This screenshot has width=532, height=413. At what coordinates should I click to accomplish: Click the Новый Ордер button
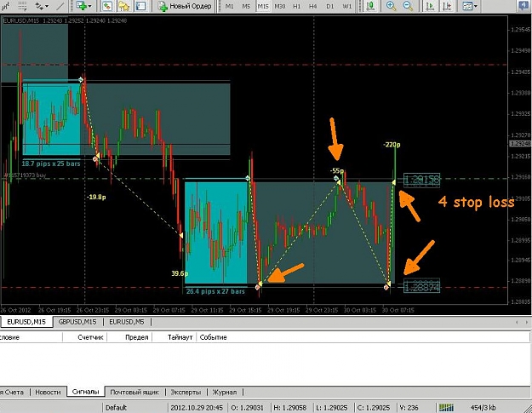[185, 6]
